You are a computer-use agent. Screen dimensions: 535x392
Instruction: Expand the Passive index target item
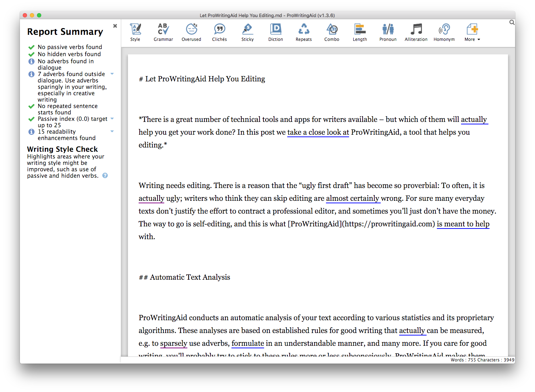[x=112, y=119]
